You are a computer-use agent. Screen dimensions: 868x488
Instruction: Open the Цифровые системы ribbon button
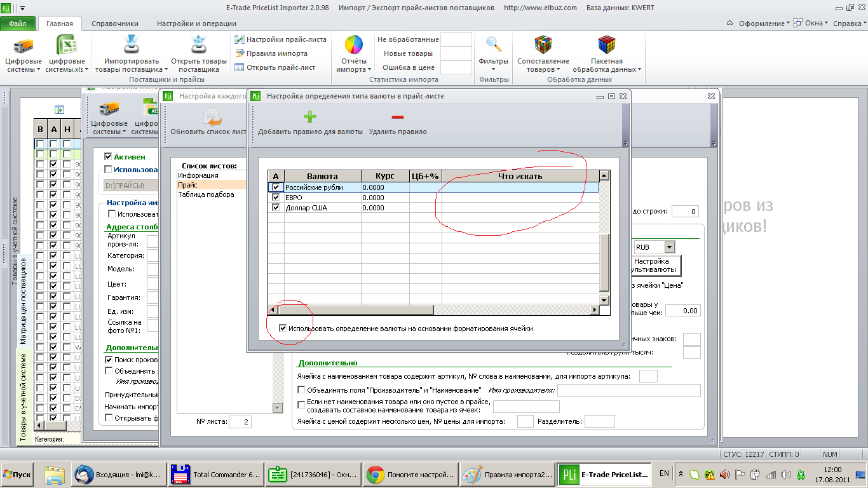click(24, 55)
